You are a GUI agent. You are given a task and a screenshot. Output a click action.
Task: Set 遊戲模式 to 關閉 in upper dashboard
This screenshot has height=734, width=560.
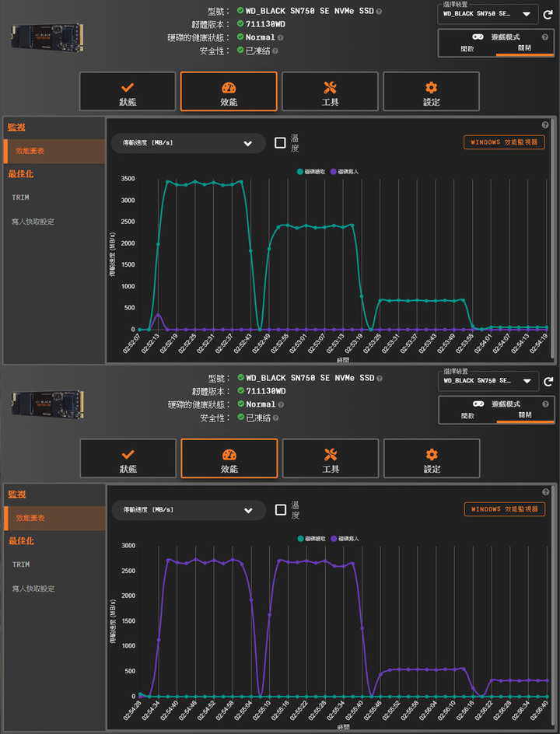coord(524,49)
